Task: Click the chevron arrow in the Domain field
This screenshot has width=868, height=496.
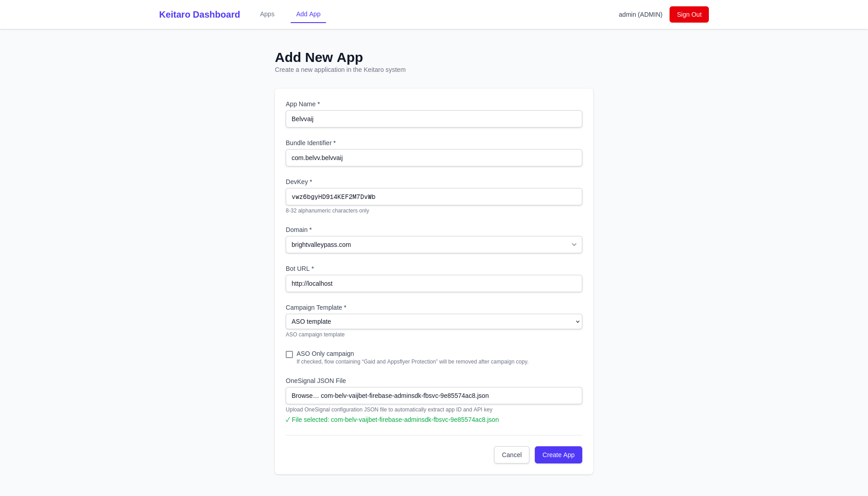Action: (574, 245)
